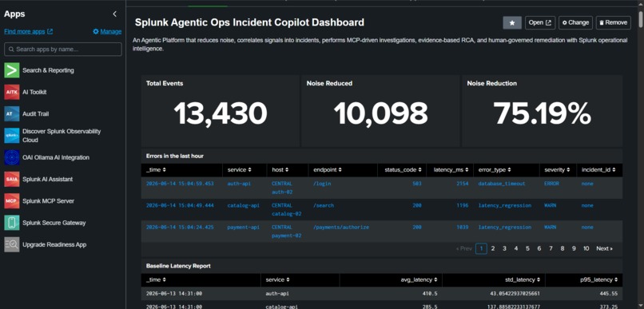This screenshot has width=644, height=309.
Task: Click the 445.55 p95_latency value
Action: point(609,294)
